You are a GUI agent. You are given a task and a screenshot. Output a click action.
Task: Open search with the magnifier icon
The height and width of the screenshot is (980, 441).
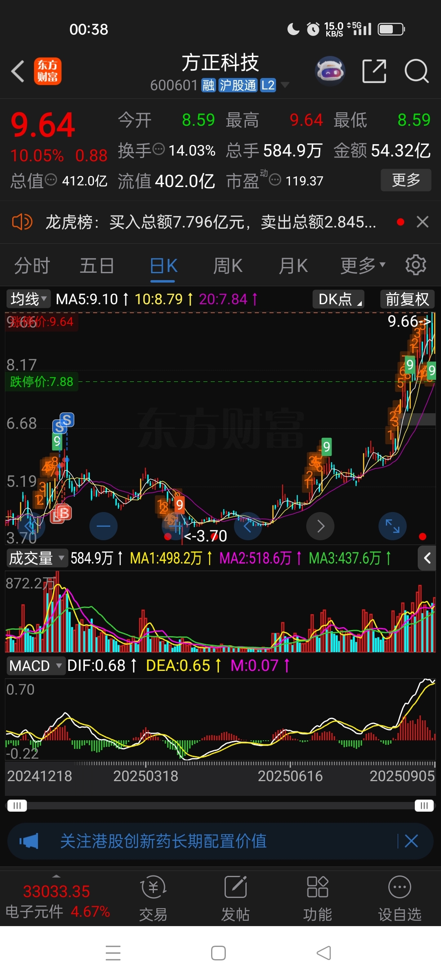click(x=416, y=71)
